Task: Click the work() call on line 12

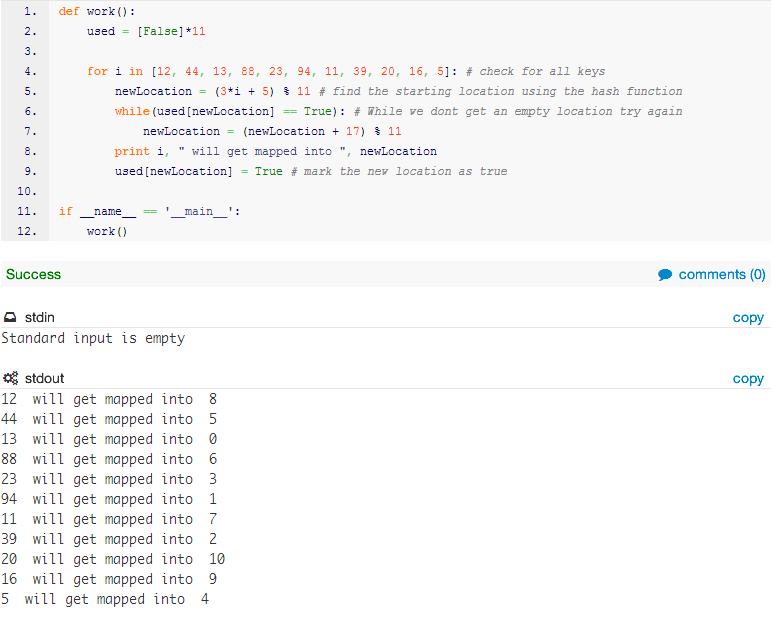Action: pos(107,231)
